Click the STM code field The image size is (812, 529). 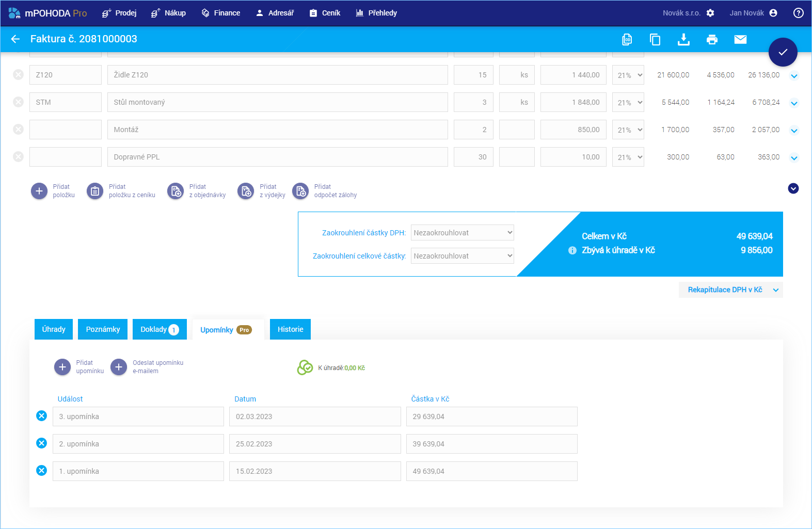66,102
